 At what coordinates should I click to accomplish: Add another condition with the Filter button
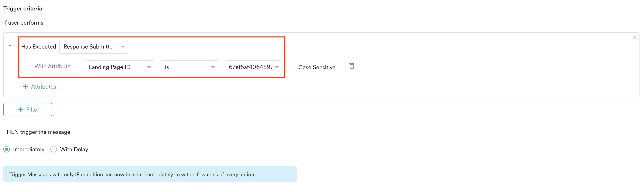(27, 110)
